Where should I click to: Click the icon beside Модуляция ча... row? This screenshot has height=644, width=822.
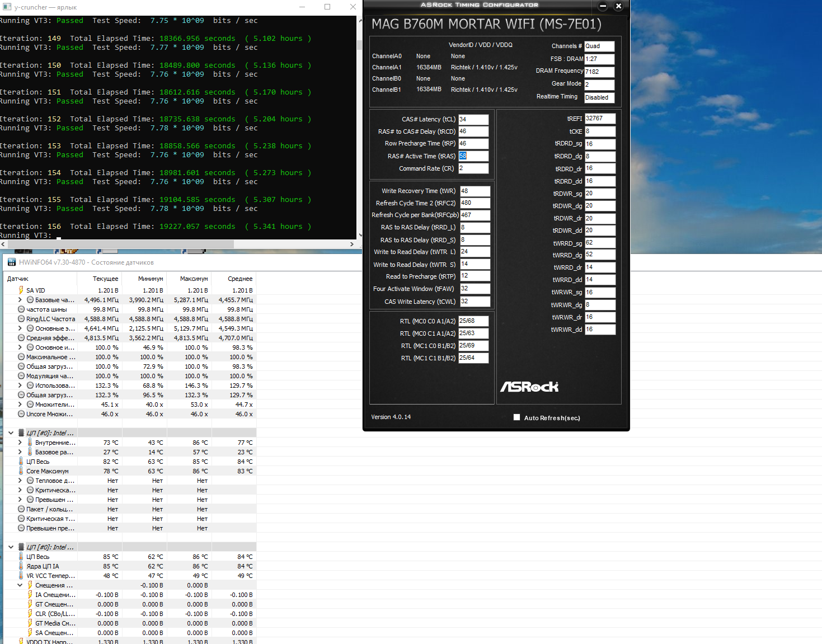[21, 376]
